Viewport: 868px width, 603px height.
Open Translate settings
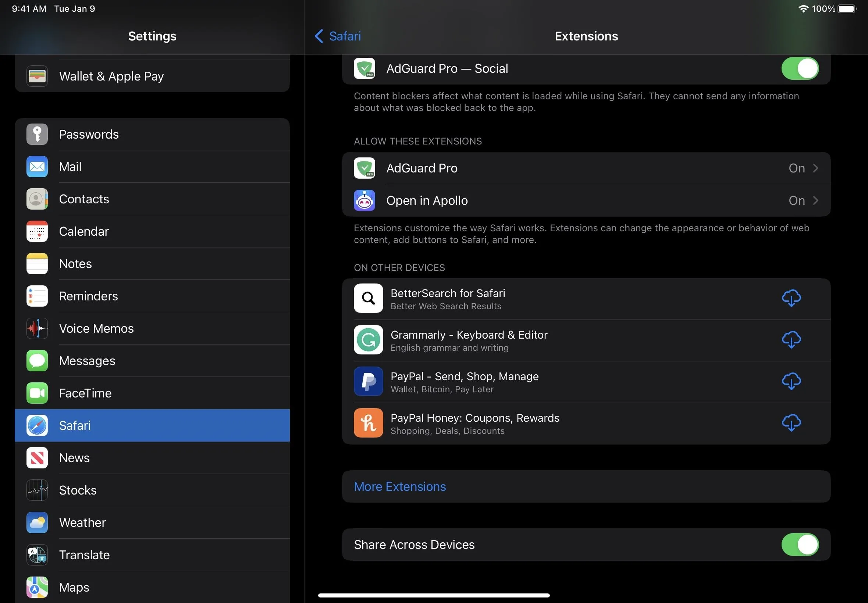pyautogui.click(x=152, y=555)
